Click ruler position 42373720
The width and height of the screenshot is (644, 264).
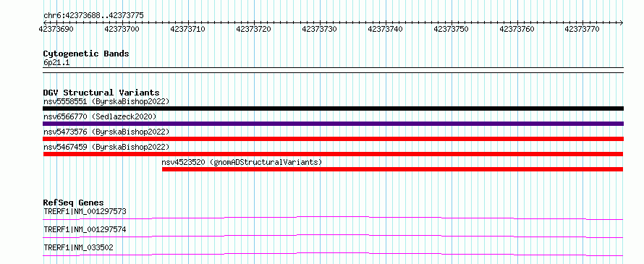pyautogui.click(x=254, y=29)
